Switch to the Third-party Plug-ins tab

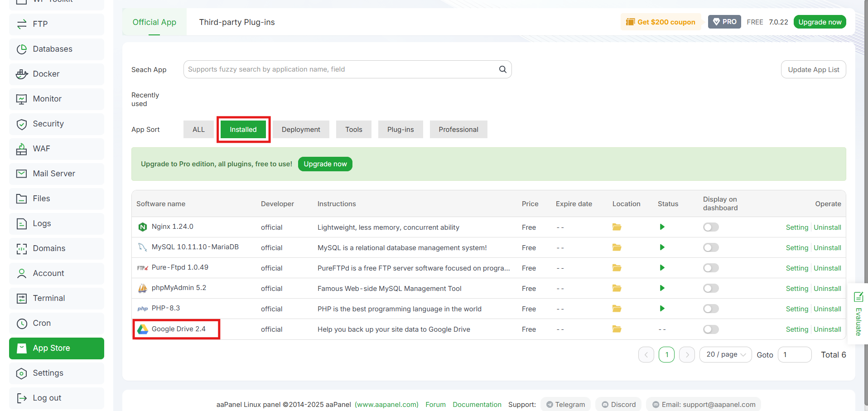236,22
